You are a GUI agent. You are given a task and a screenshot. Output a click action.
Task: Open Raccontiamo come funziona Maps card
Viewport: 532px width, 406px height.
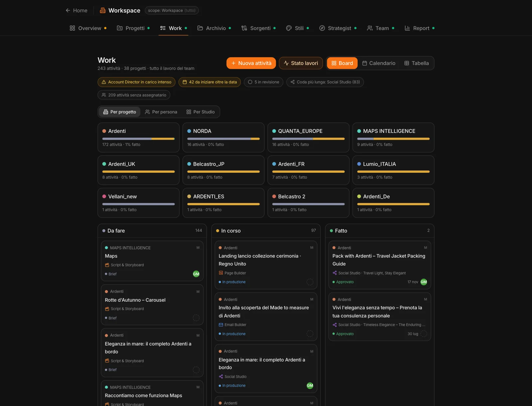152,393
